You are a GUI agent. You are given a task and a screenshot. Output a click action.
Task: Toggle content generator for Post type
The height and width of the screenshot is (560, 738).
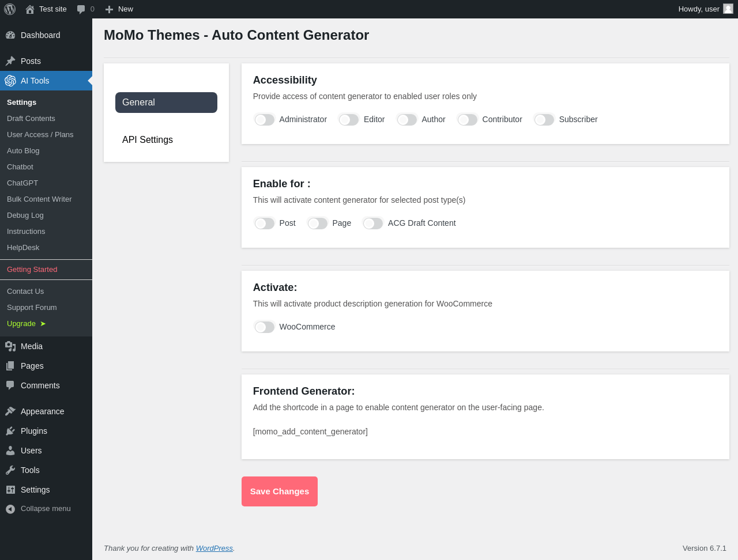265,223
